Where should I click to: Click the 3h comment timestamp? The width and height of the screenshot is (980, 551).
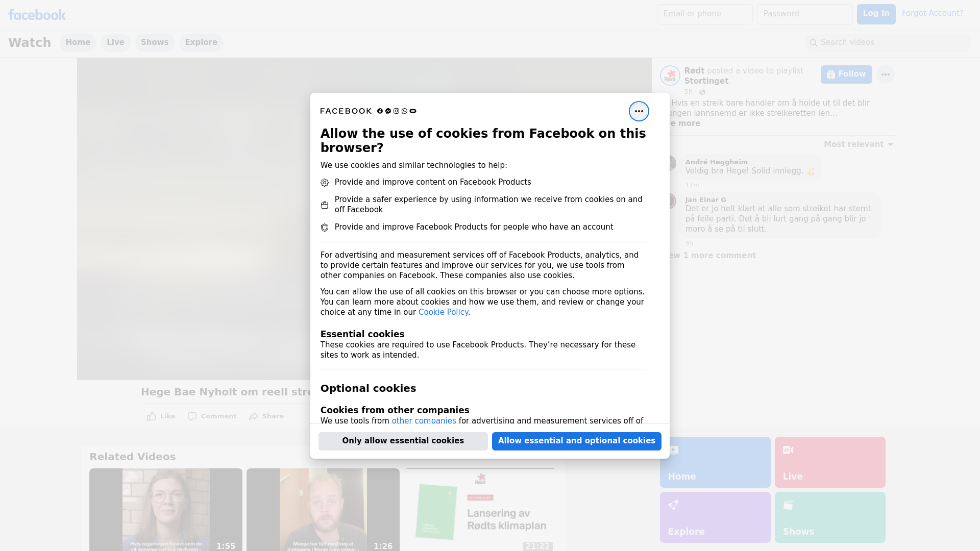[689, 243]
